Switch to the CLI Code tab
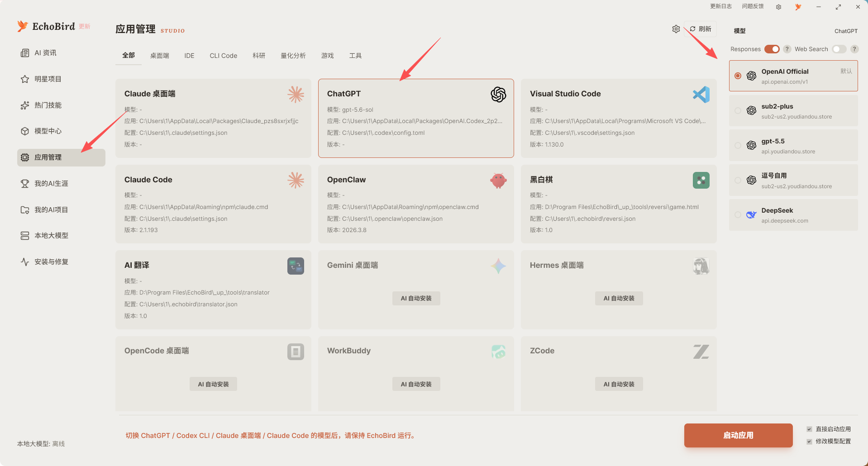The width and height of the screenshot is (868, 466). pyautogui.click(x=224, y=56)
